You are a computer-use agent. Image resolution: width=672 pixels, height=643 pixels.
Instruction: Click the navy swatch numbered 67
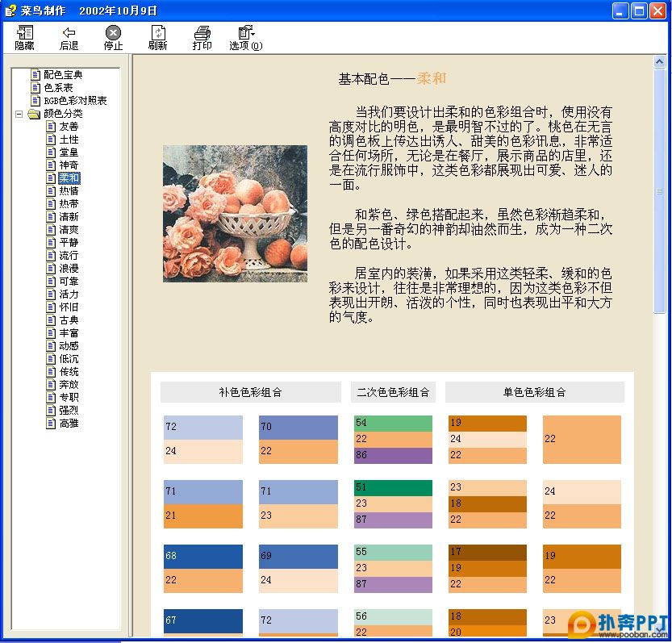click(203, 621)
